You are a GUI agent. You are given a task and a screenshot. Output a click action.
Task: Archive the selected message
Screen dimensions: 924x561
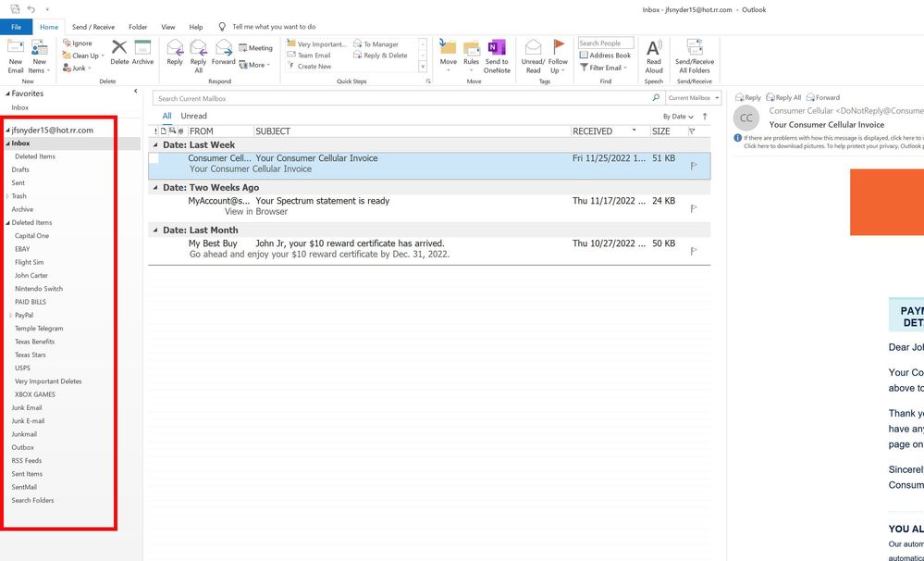(x=142, y=53)
